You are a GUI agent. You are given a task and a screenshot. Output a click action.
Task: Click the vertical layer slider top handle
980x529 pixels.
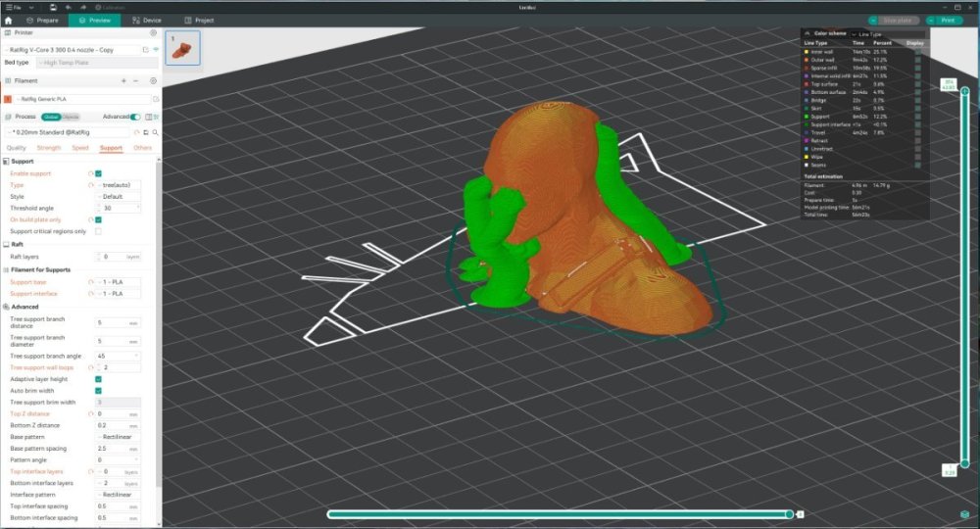pos(965,91)
